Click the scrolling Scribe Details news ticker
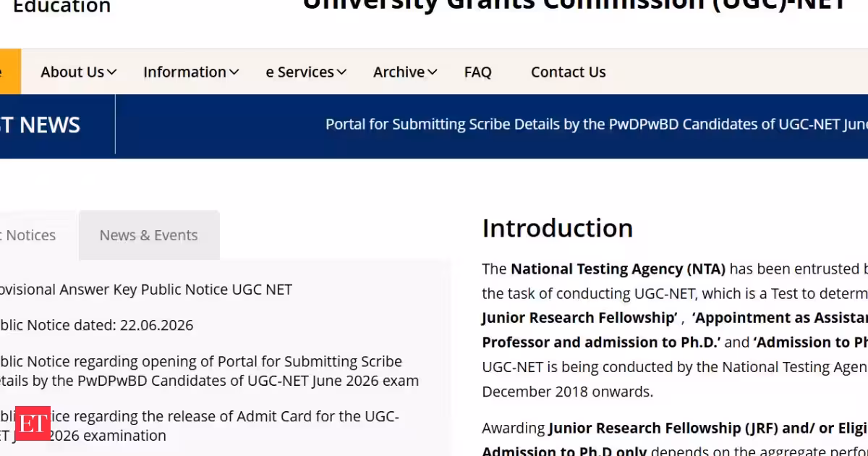The image size is (868, 456). pos(597,124)
